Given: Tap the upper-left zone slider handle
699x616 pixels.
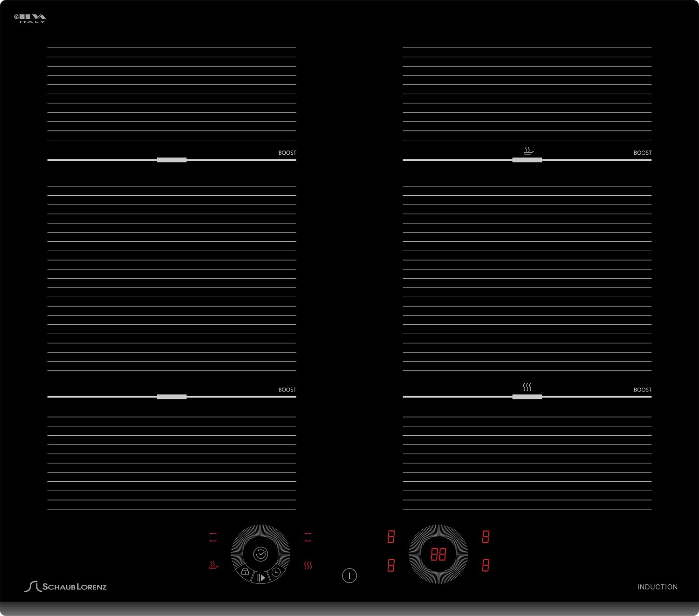Looking at the screenshot, I should [171, 160].
